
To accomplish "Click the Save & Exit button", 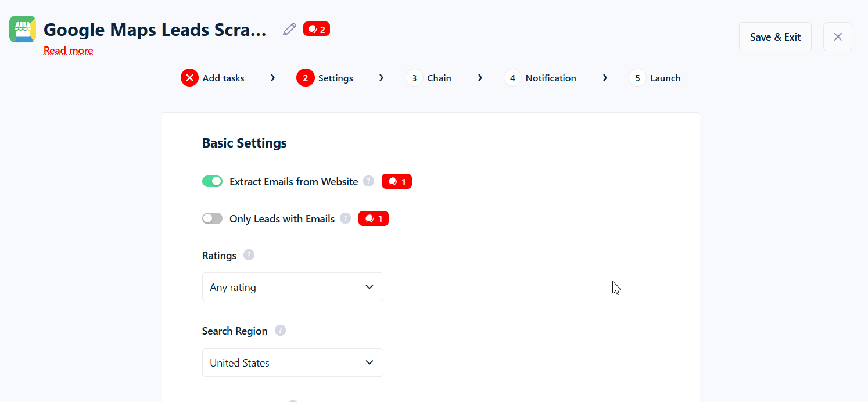I will [x=775, y=37].
